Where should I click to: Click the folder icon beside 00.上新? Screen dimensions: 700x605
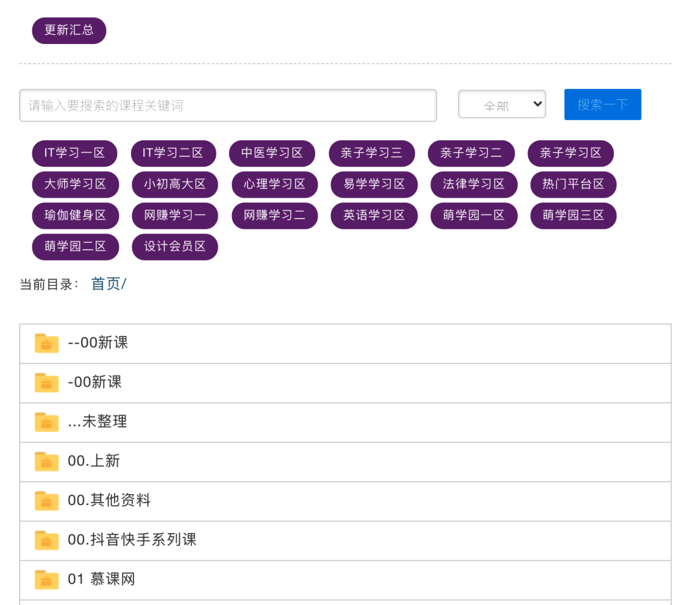click(45, 461)
